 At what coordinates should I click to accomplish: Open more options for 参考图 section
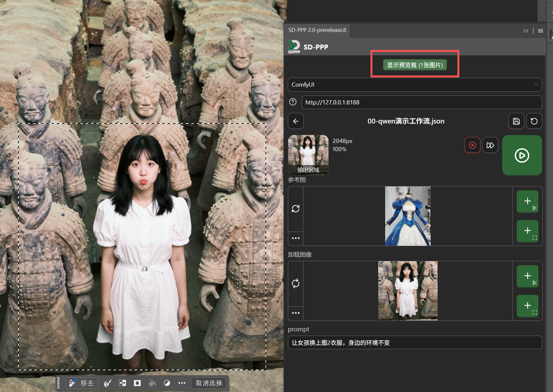tap(296, 238)
